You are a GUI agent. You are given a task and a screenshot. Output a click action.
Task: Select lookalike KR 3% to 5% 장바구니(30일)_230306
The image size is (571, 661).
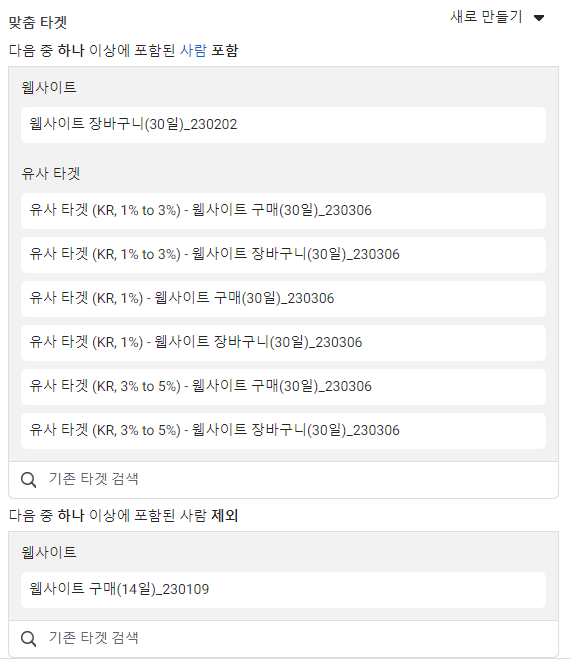point(283,430)
